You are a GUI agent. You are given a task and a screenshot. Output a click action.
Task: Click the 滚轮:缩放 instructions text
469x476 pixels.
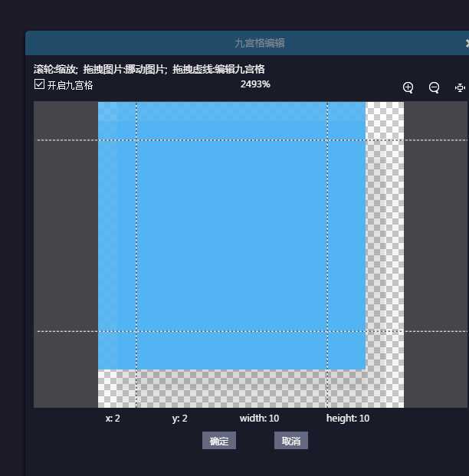149,69
